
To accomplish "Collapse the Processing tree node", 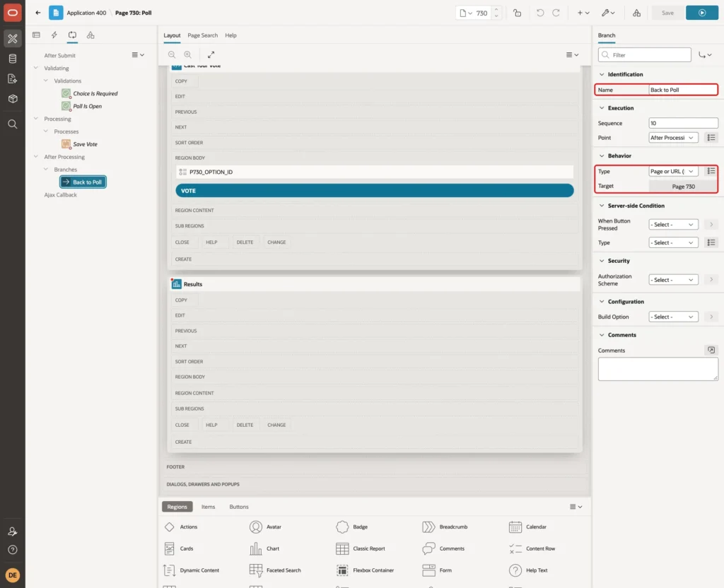I will [x=35, y=119].
